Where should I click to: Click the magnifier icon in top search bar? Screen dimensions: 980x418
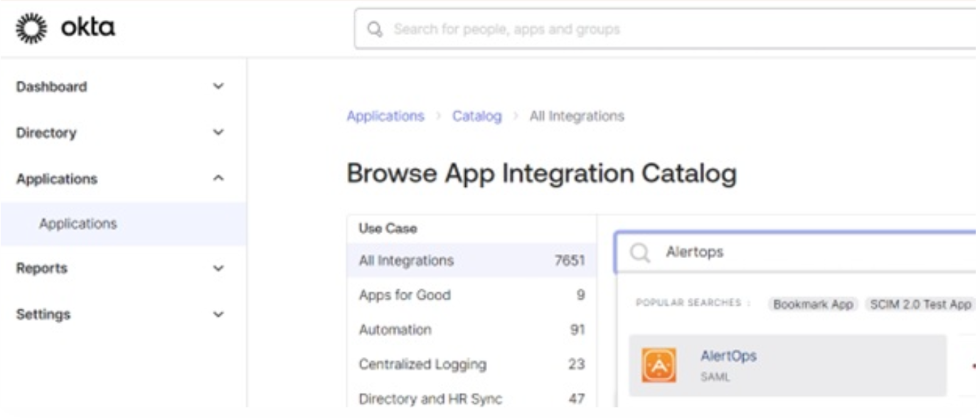(375, 30)
